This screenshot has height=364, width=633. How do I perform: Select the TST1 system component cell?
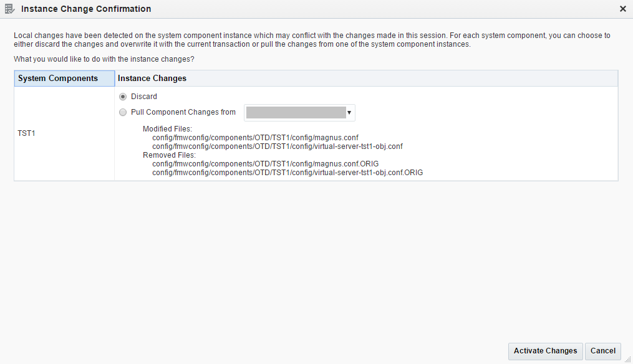tap(27, 133)
